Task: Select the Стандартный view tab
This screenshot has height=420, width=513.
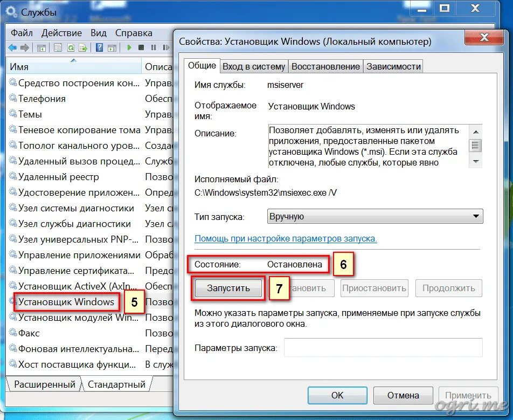Action: [x=116, y=384]
